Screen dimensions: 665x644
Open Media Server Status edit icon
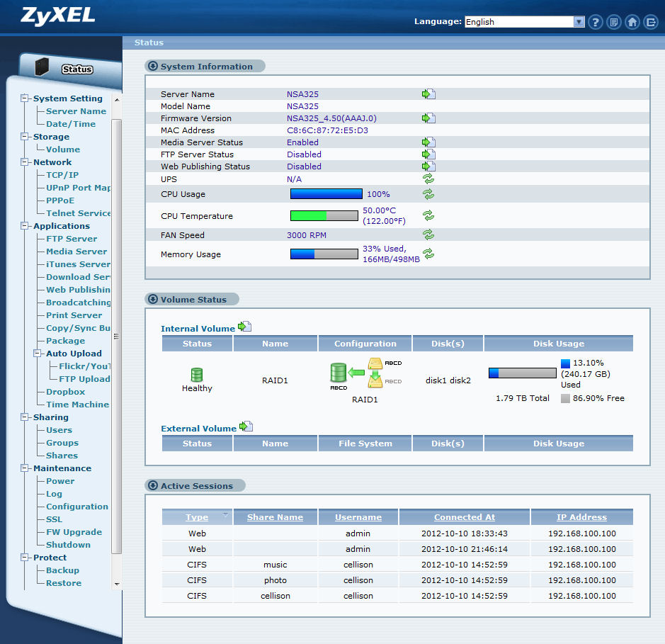click(428, 142)
